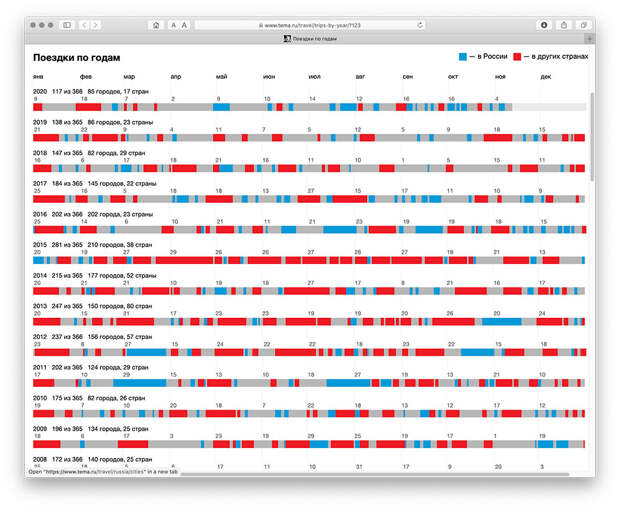Add a new tab with plus button
This screenshot has width=620, height=510.
[x=589, y=39]
